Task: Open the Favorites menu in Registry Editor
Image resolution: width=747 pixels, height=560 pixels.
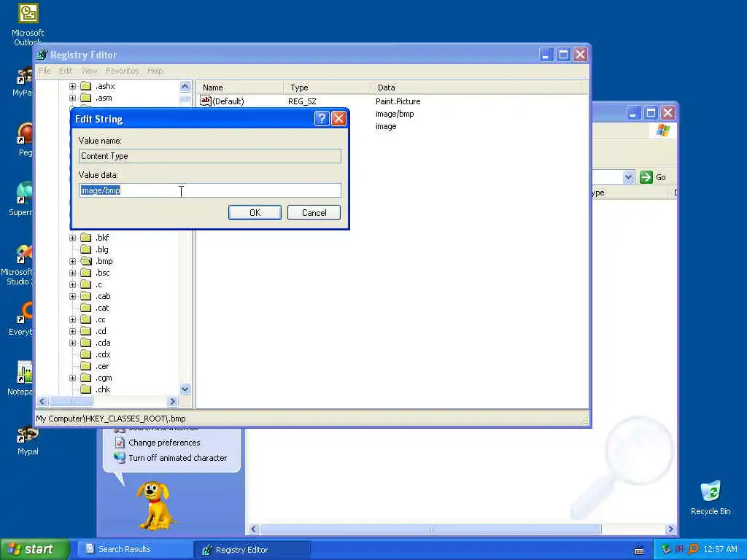Action: point(122,71)
